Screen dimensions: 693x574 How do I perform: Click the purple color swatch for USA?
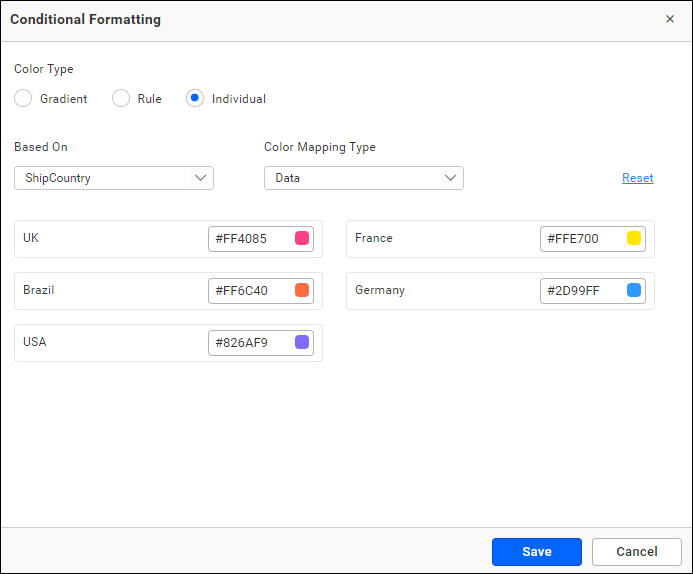pyautogui.click(x=302, y=342)
